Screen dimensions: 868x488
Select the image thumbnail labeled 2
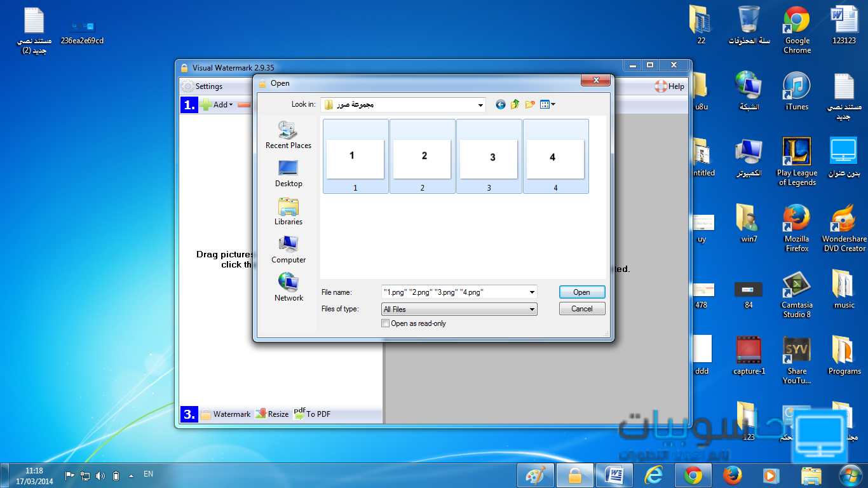click(x=422, y=156)
